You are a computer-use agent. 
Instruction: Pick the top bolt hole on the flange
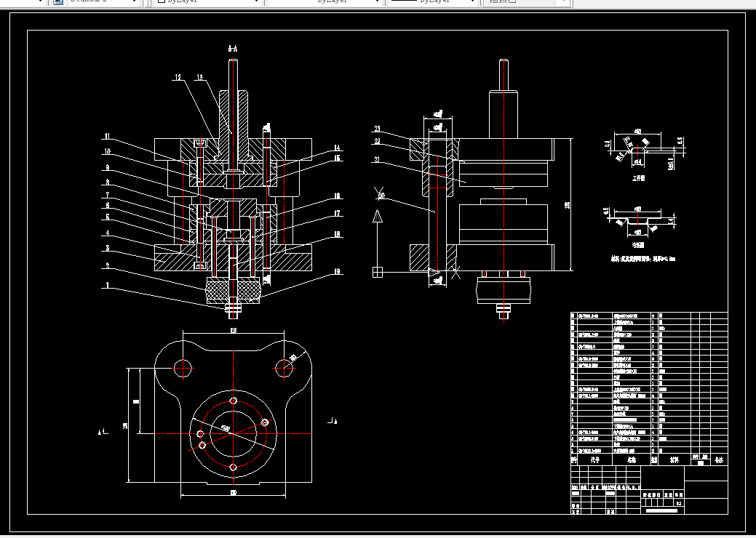click(234, 401)
